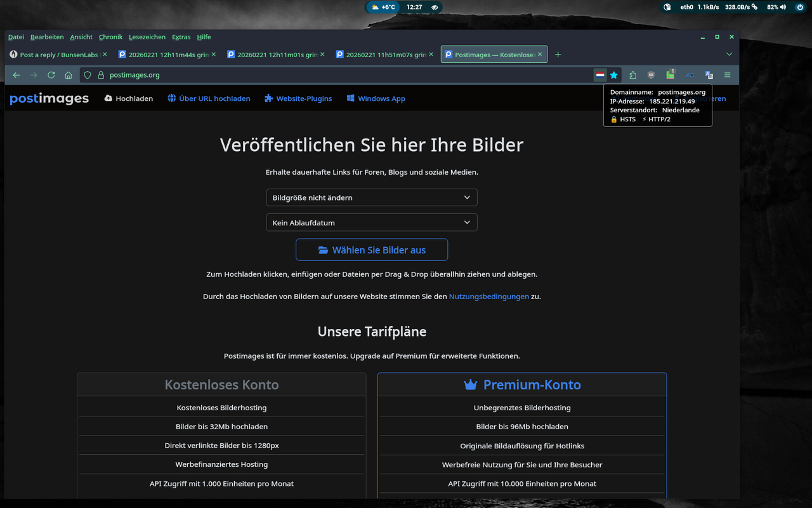Open a new tab with plus button
This screenshot has height=508, width=812.
[x=558, y=55]
